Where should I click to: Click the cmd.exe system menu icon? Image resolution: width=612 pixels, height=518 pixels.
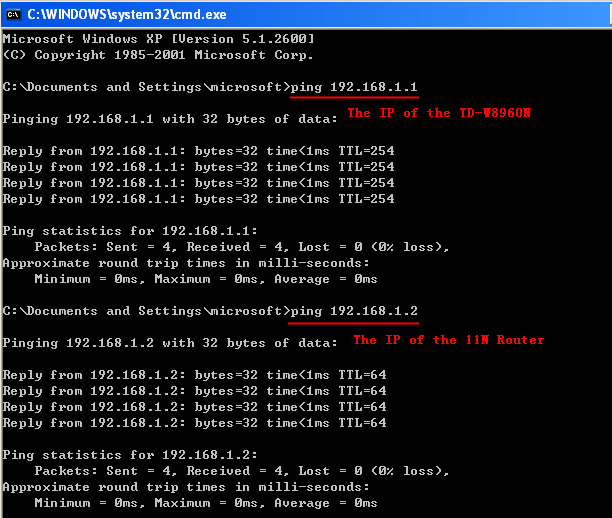click(14, 15)
